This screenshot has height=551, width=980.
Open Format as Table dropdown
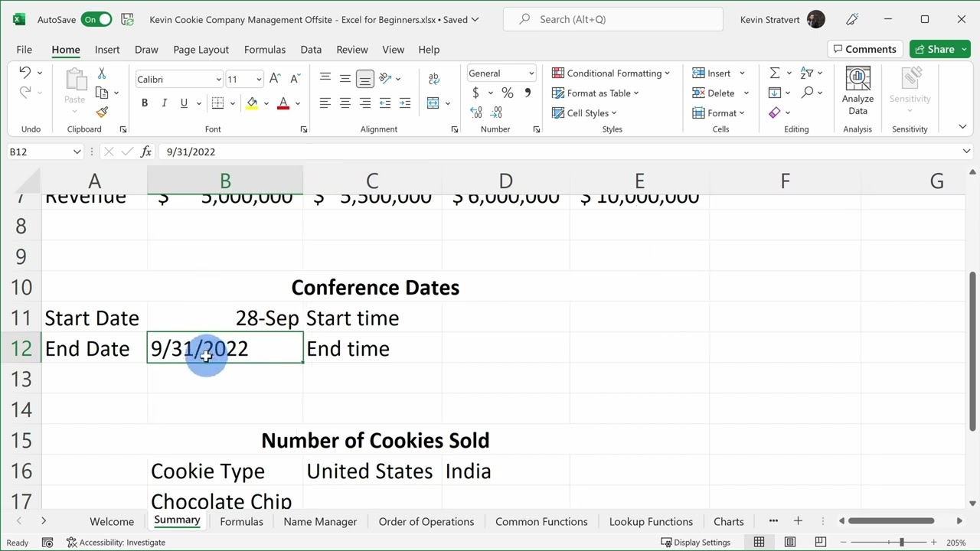[x=596, y=93]
